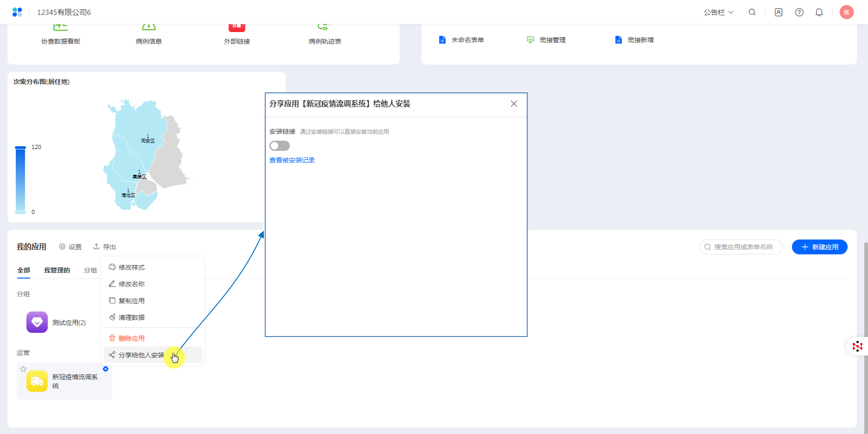Switch to the 我管理的 tab
Image resolution: width=868 pixels, height=434 pixels.
57,270
